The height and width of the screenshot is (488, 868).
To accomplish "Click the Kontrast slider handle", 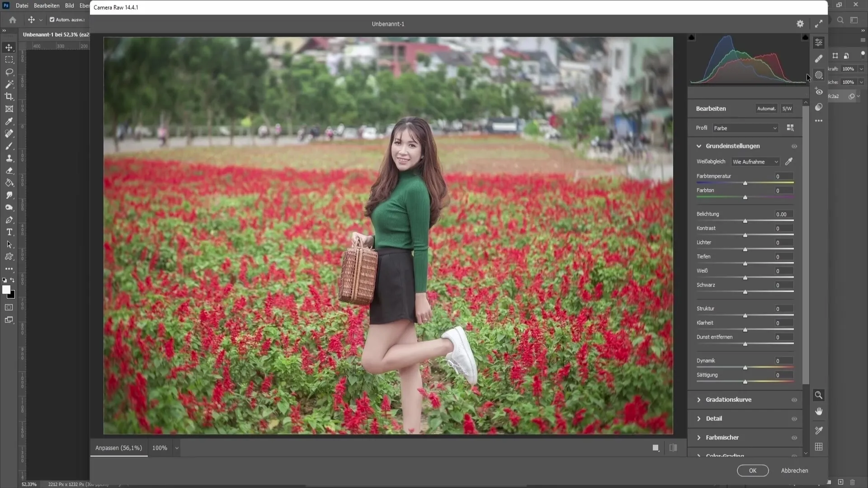I will tap(745, 235).
